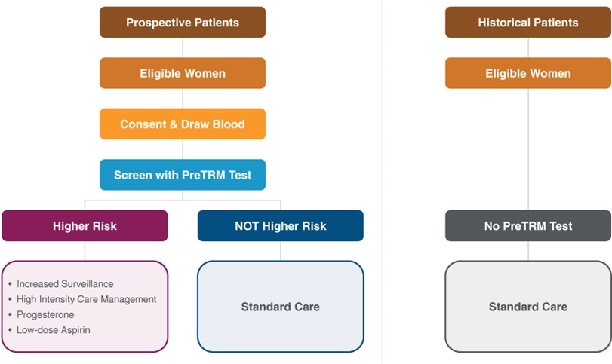Screen dimensions: 612x364
Task: Click the No PreTRM Test box
Action: 528,226
